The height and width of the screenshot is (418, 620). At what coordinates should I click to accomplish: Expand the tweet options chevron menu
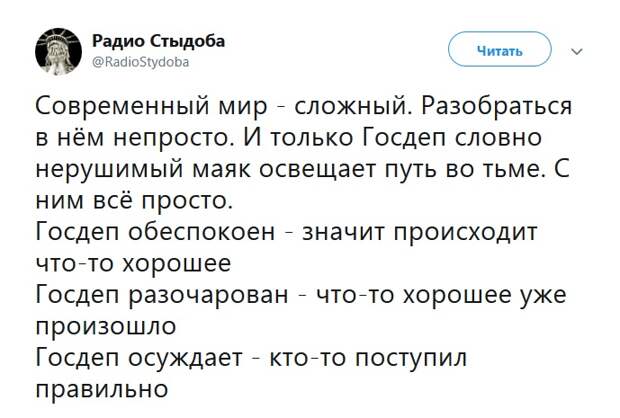[577, 51]
